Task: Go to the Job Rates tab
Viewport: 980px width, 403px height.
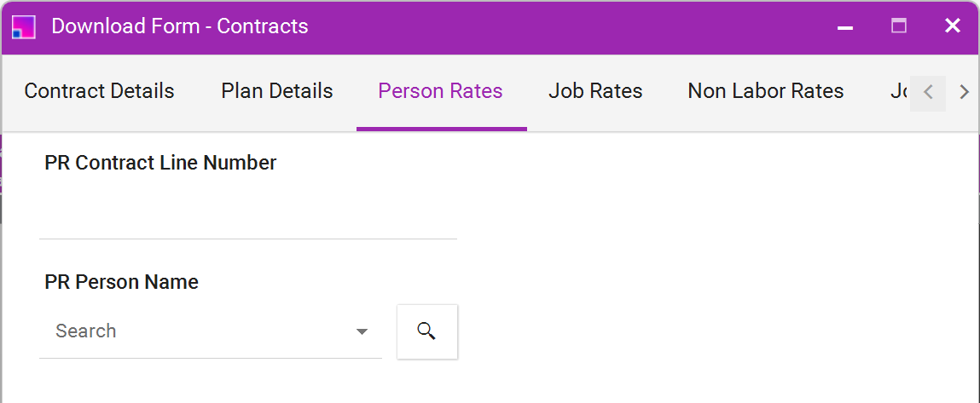Action: pos(595,91)
